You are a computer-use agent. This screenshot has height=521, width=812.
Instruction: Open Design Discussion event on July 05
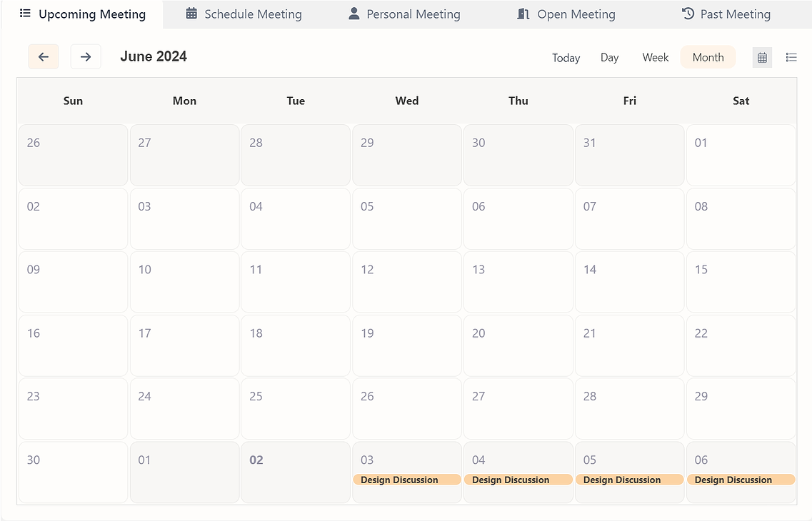click(x=629, y=480)
